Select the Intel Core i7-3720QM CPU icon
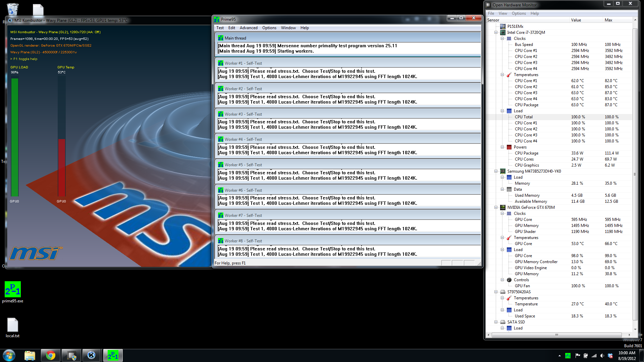 pos(503,33)
